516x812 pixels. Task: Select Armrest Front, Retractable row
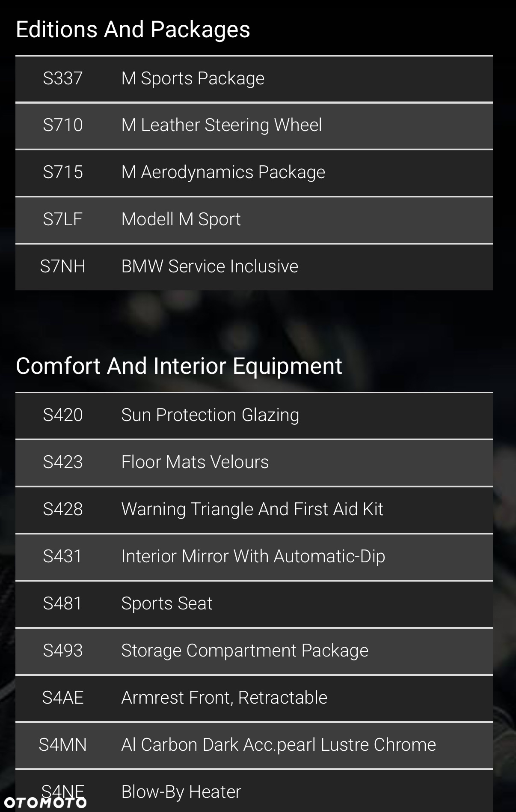coord(254,698)
